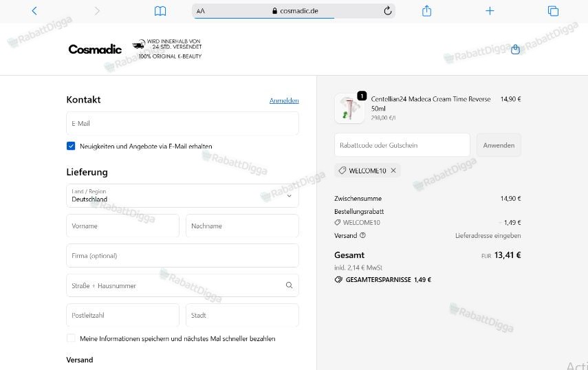Click the shipping truck banner icon
588x370 pixels.
click(139, 44)
